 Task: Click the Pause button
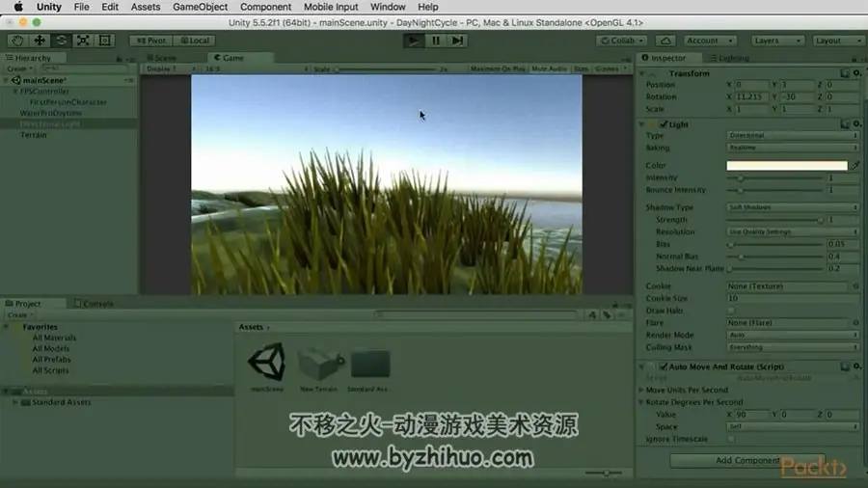tap(436, 41)
